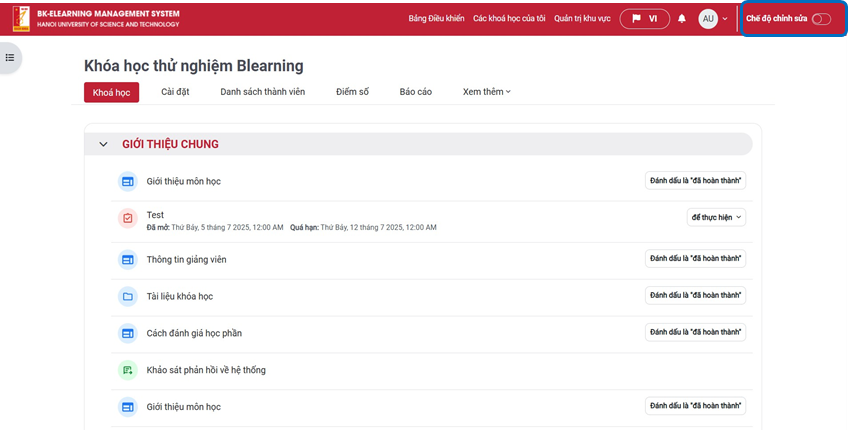Mark Tài liệu khóa học as completed
The height and width of the screenshot is (430, 848).
click(x=695, y=295)
